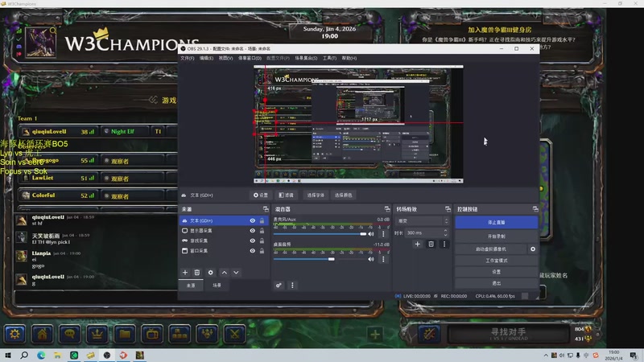The width and height of the screenshot is (644, 362).
Task: Hide the game capture source eye icon
Action: point(253,241)
